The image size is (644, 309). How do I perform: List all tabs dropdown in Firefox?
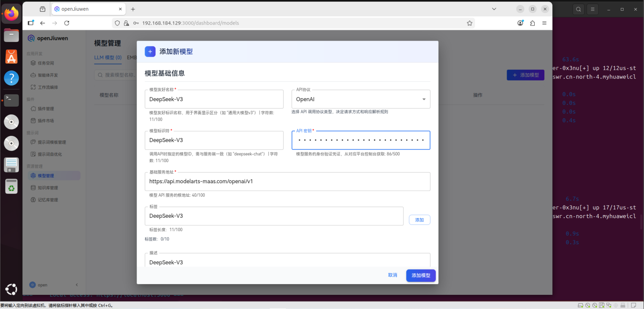coord(494,9)
